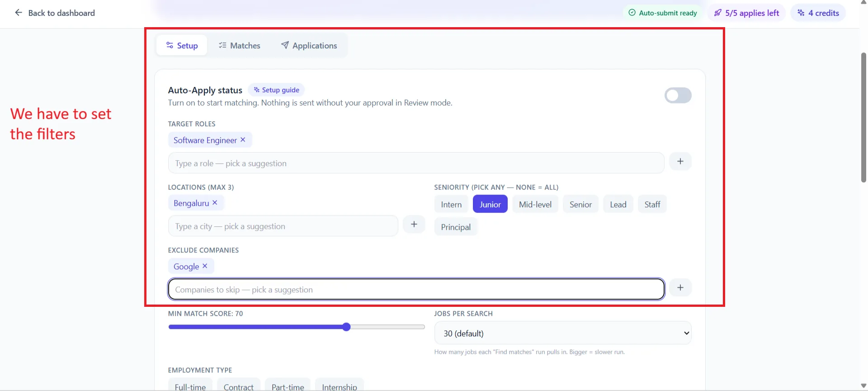Select Principal seniority
Screen dimensions: 868x391
point(456,227)
